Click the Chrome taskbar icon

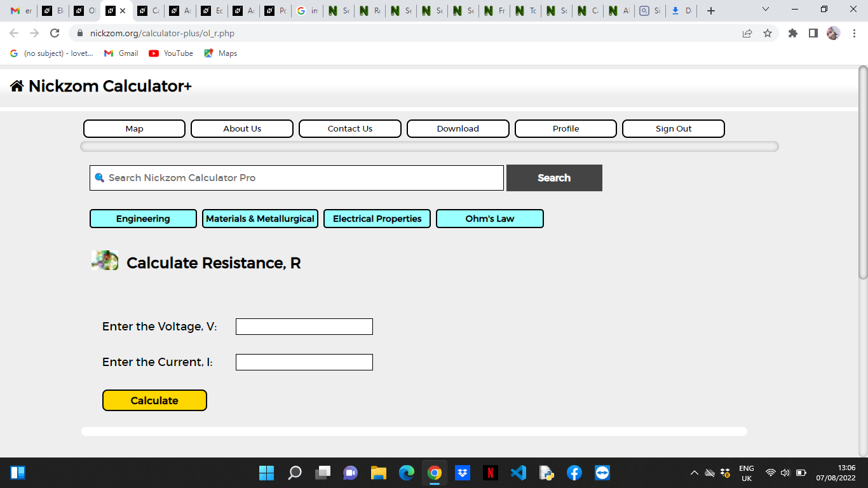[435, 473]
